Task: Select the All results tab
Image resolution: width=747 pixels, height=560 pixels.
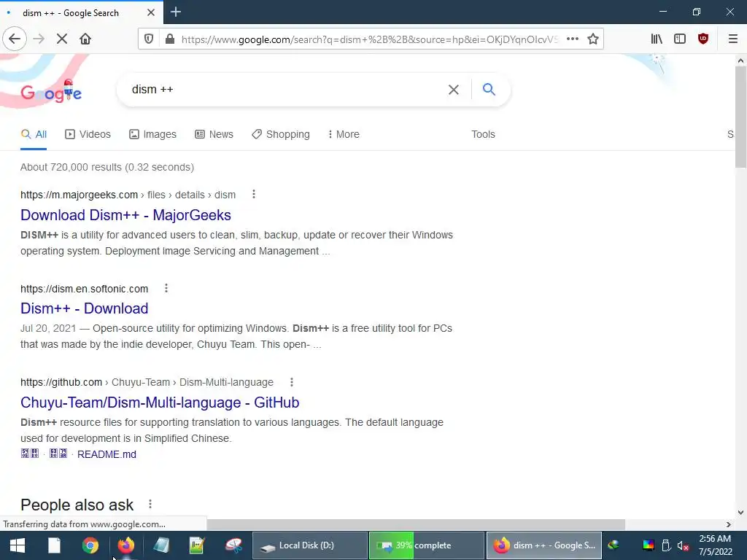Action: [34, 134]
